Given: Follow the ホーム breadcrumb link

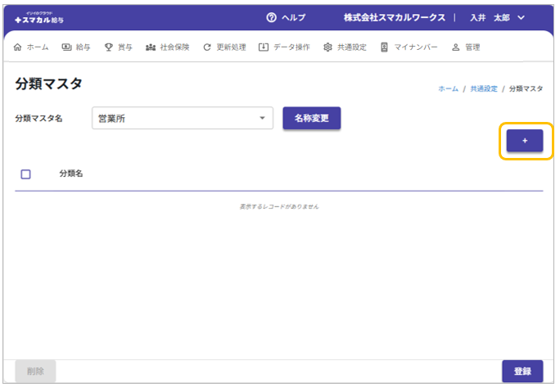Looking at the screenshot, I should [448, 88].
